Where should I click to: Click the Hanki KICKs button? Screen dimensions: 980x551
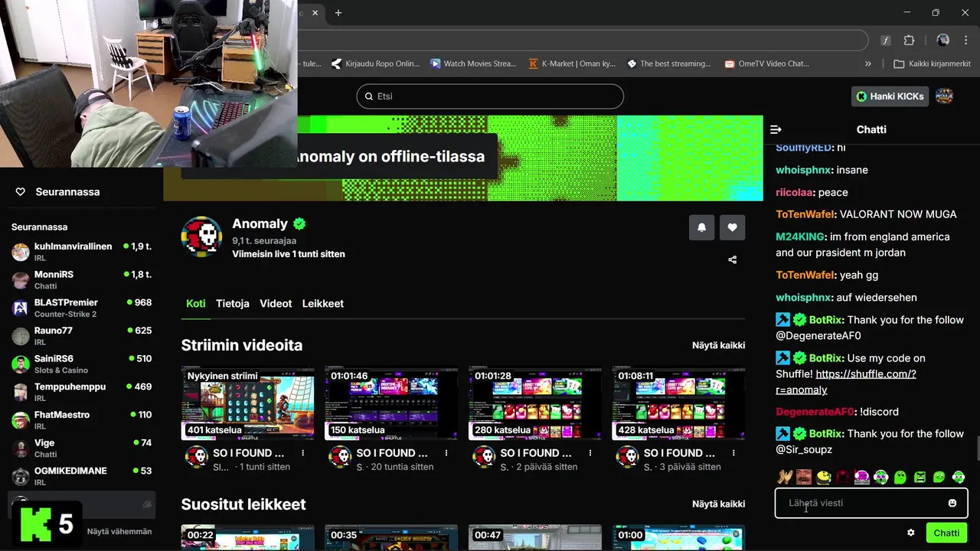(890, 96)
